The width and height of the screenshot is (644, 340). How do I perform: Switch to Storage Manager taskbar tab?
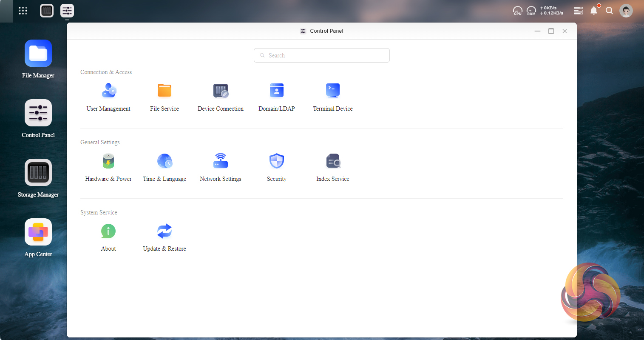pos(47,11)
